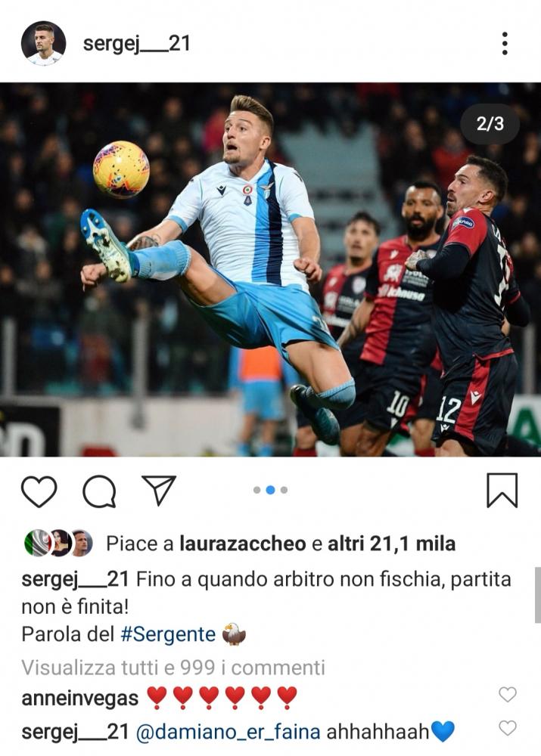Tap the sergej___21 username in the header

click(x=137, y=44)
